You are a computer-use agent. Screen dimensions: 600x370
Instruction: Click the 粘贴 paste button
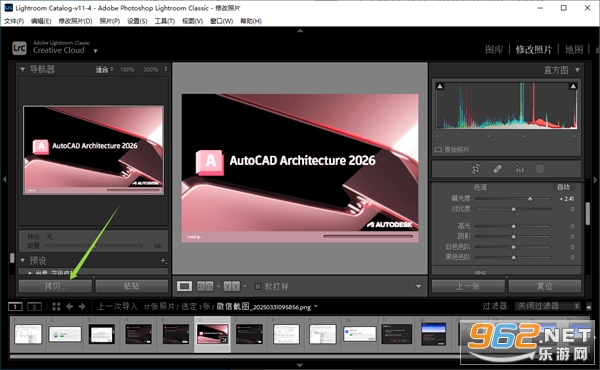132,286
